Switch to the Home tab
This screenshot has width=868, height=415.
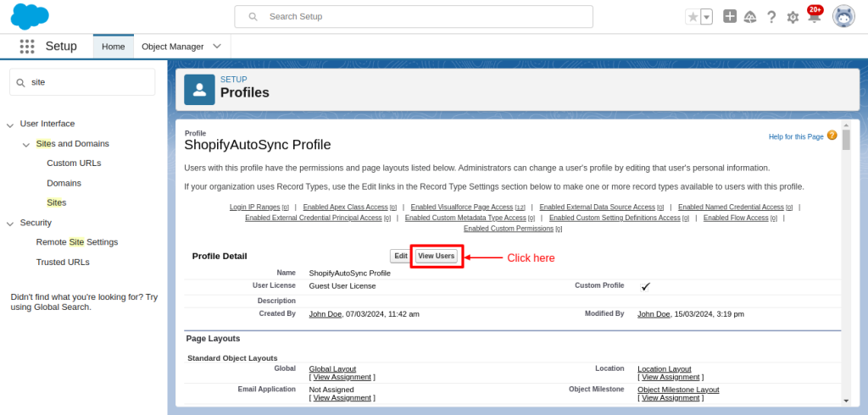pos(114,47)
